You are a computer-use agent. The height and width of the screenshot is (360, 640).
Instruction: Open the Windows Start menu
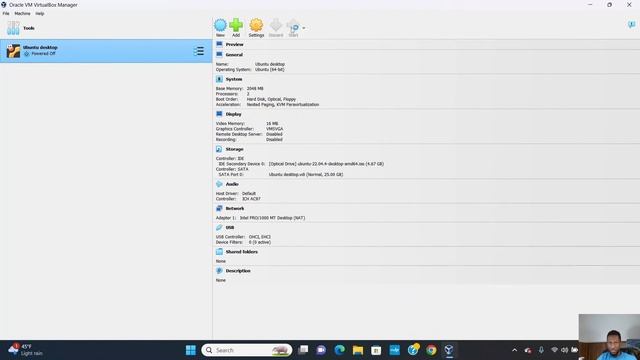point(191,350)
